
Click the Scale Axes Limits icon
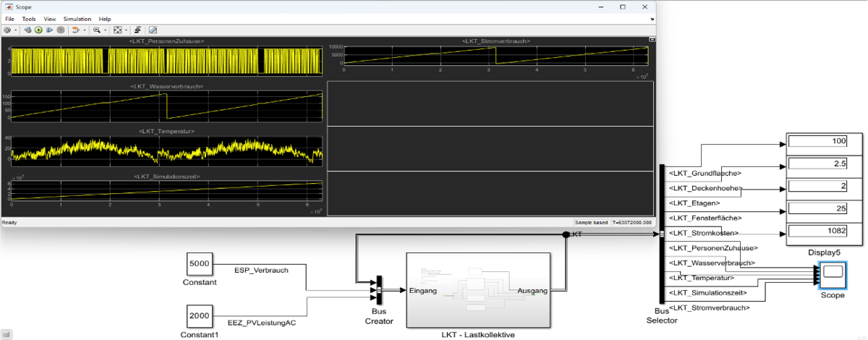coord(117,30)
